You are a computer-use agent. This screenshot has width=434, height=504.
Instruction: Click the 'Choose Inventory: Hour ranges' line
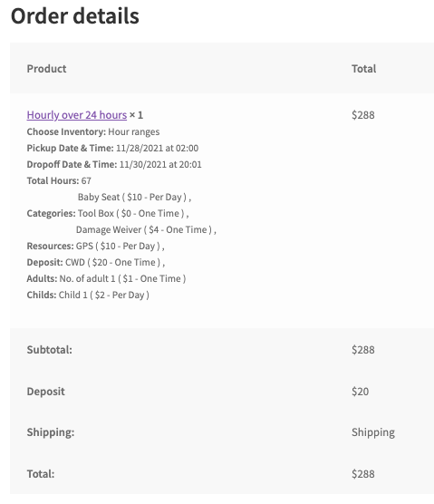pos(93,132)
